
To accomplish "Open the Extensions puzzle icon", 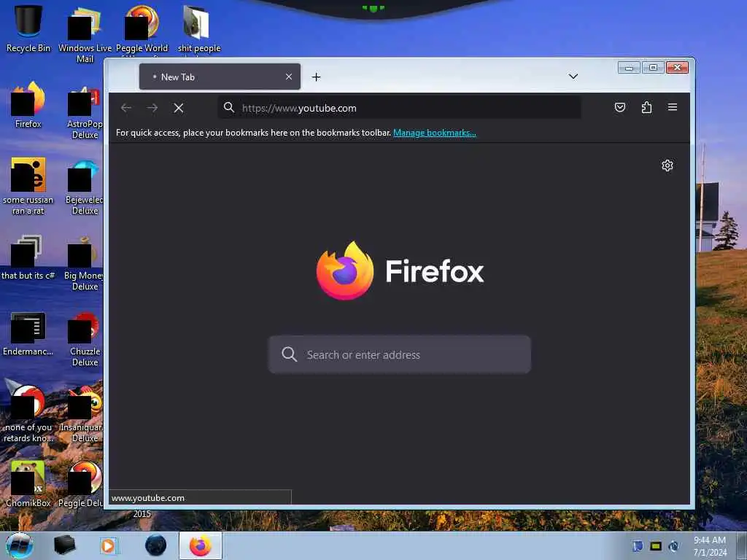I will pos(646,108).
